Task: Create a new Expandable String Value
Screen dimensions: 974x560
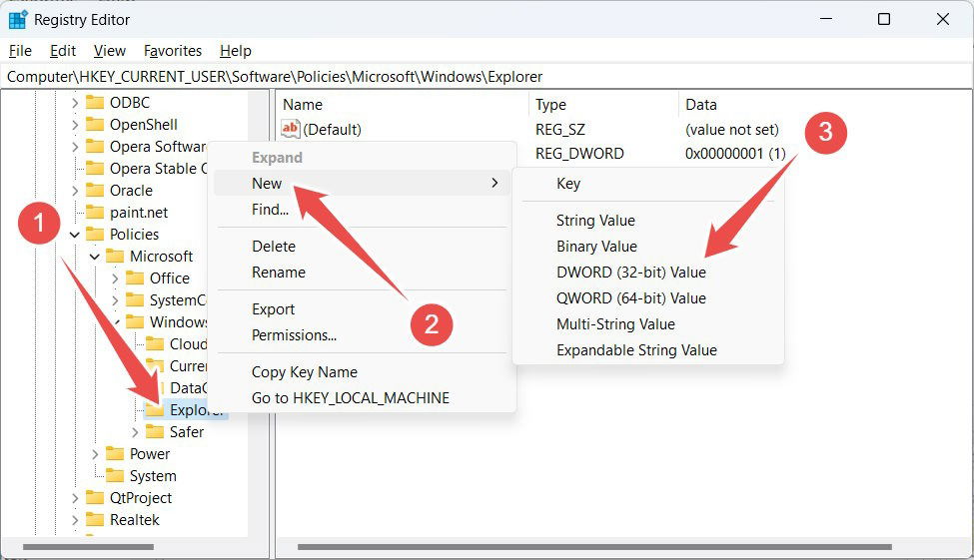Action: click(648, 350)
